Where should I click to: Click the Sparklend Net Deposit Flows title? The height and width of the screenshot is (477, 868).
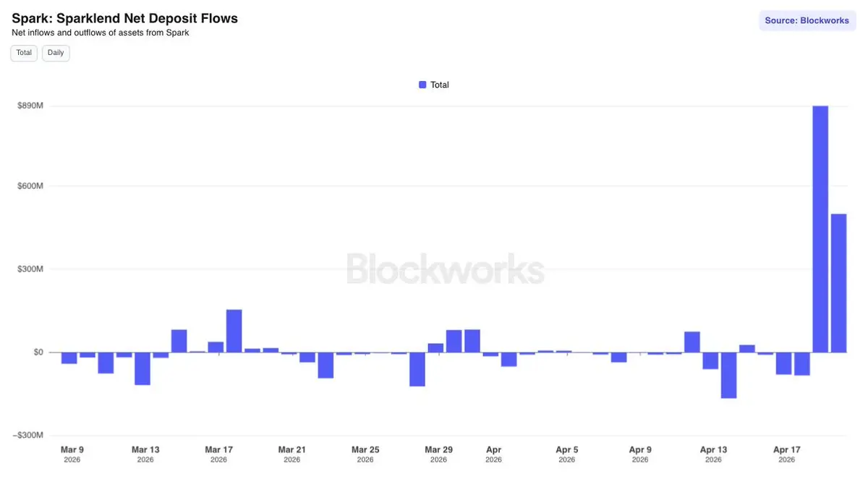pos(124,18)
